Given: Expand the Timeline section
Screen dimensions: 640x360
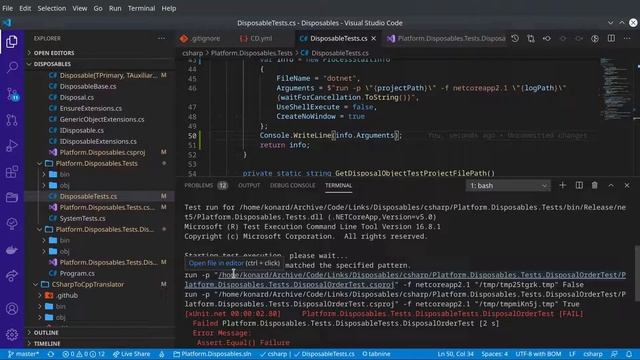Looking at the screenshot, I should [47, 344].
